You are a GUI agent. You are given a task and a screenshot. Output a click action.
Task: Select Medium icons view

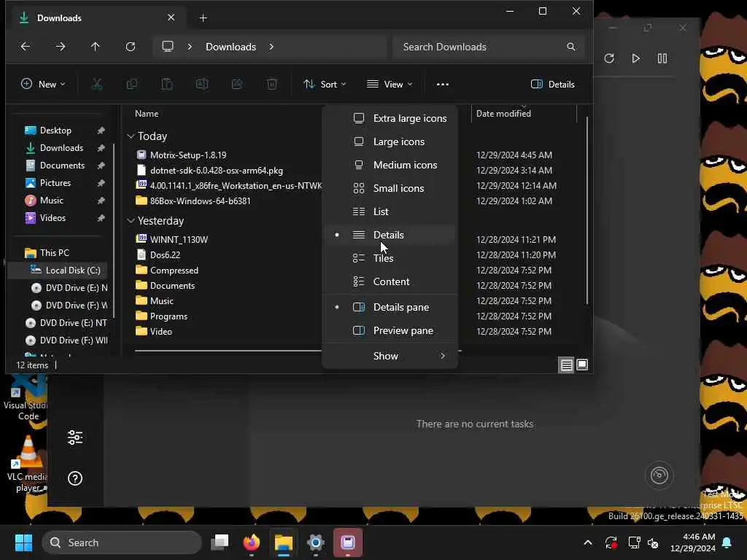[x=390, y=165]
